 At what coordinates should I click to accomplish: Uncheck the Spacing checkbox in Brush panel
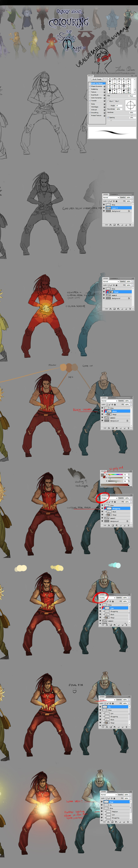click(108, 118)
